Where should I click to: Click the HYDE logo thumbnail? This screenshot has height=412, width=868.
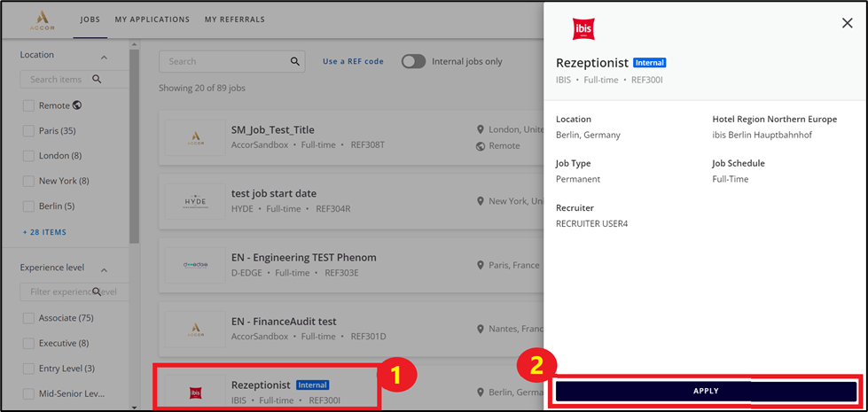click(x=195, y=202)
